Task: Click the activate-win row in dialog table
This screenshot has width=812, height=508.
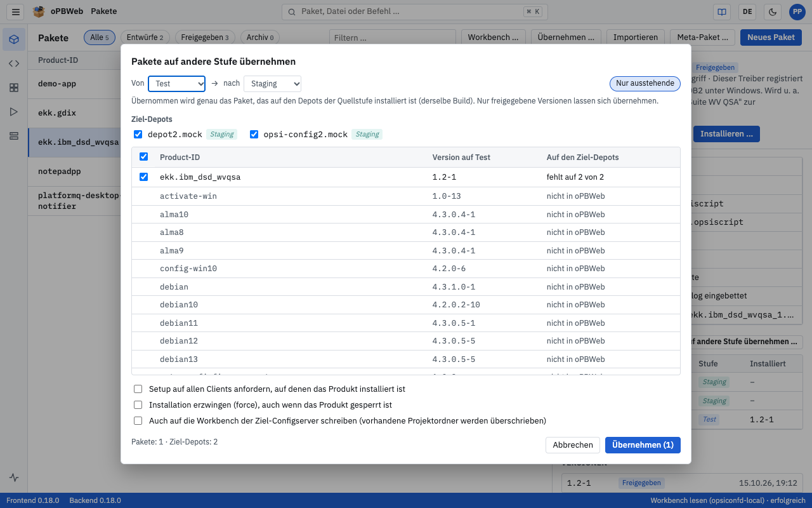Action: [406, 196]
